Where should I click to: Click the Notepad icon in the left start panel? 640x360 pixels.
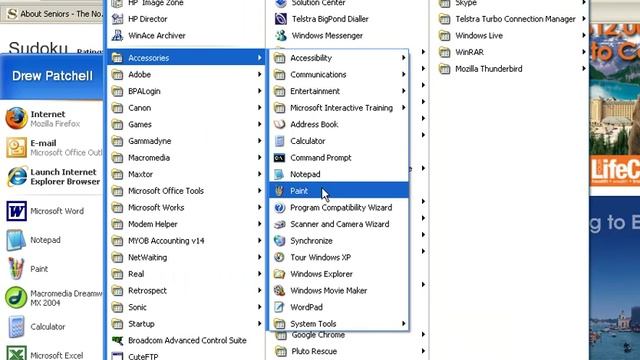[x=16, y=240]
